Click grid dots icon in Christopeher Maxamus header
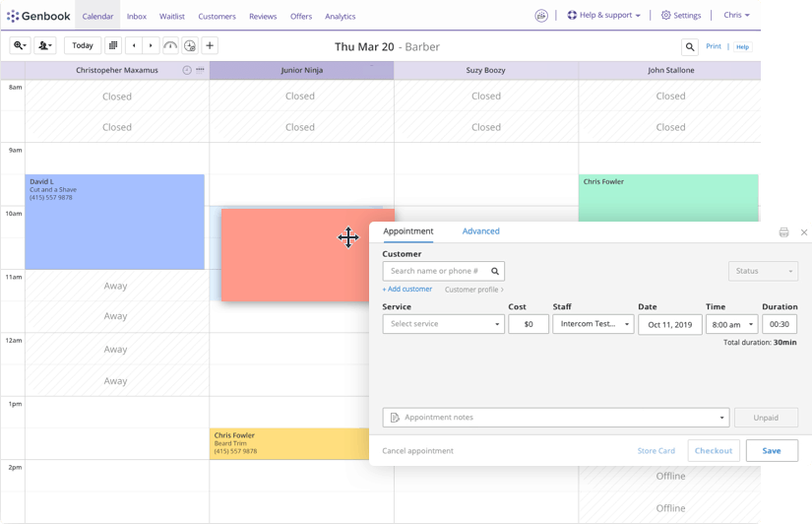Screen dimensions: 812x524 click(200, 69)
